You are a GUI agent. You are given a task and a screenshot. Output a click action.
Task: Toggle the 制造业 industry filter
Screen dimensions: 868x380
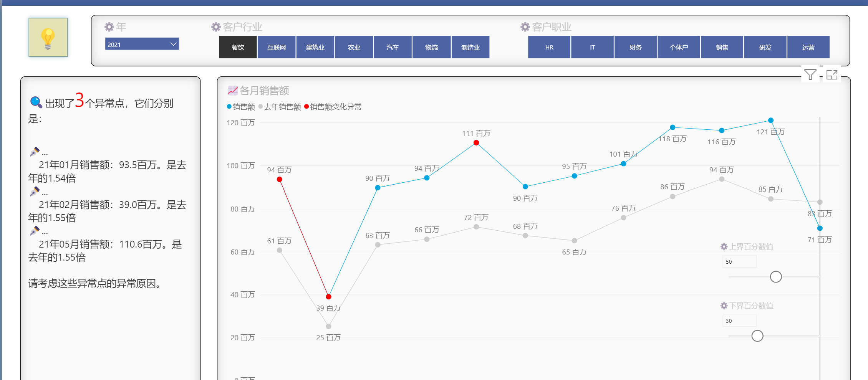(470, 47)
